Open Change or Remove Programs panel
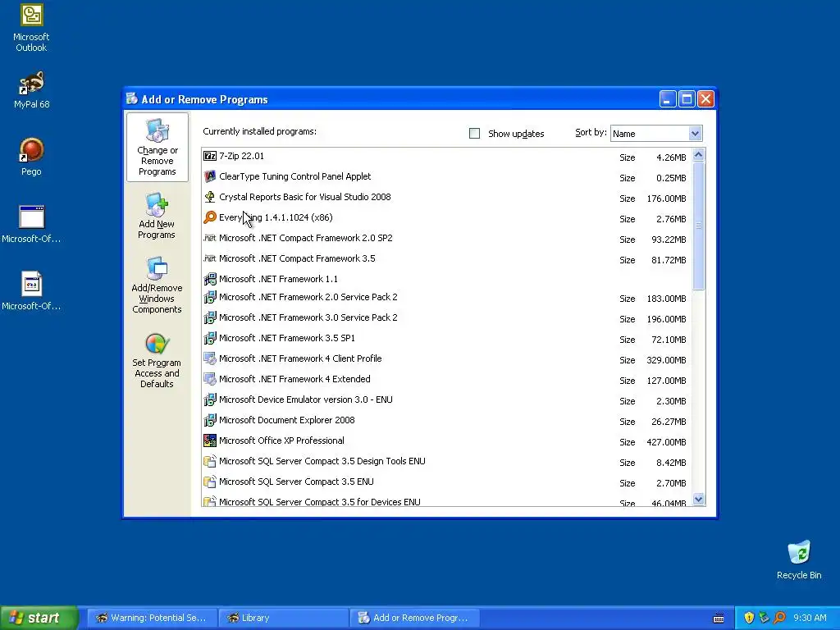The width and height of the screenshot is (840, 630). tap(157, 148)
